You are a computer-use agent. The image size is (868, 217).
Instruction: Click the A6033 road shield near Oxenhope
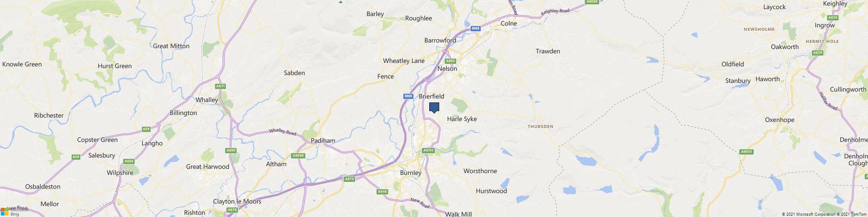[x=746, y=151]
